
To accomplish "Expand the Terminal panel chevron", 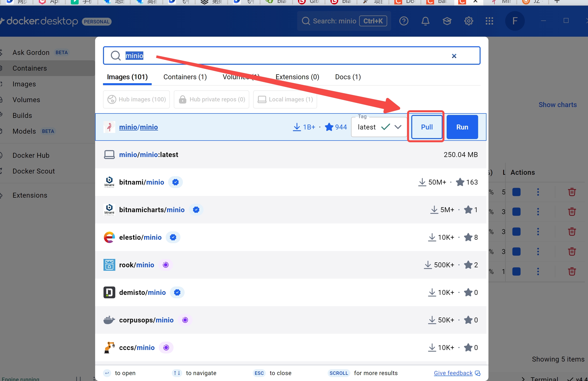I will pos(523,379).
